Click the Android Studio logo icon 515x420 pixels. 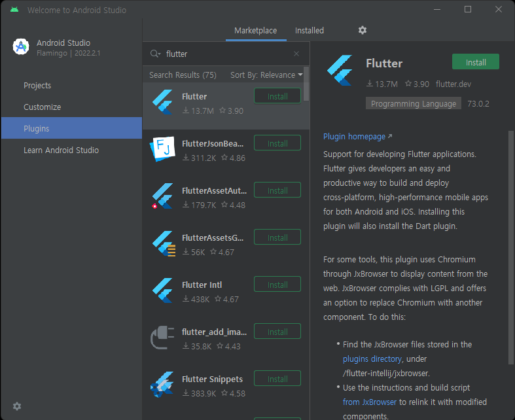click(21, 46)
